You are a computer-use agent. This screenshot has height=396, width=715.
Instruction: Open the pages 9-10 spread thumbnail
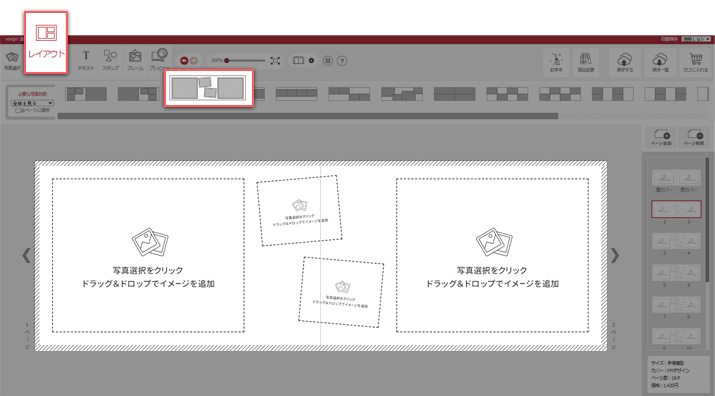coord(676,337)
